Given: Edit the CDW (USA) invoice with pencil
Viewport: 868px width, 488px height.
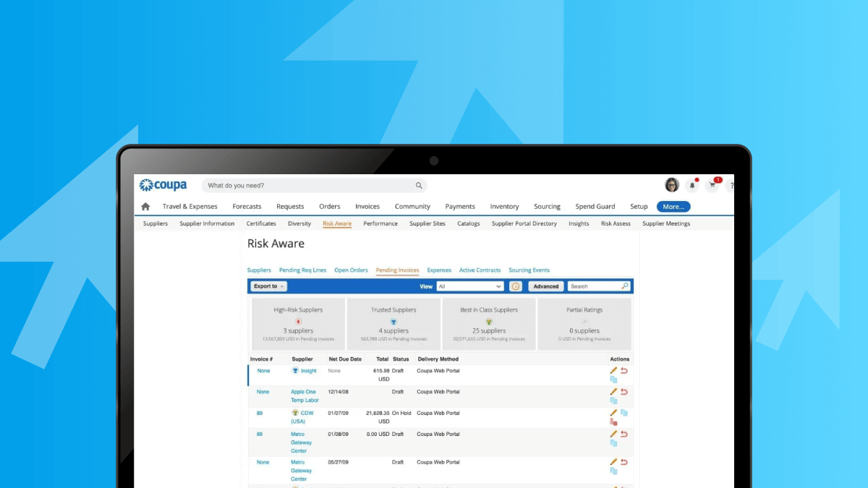Looking at the screenshot, I should click(x=613, y=413).
